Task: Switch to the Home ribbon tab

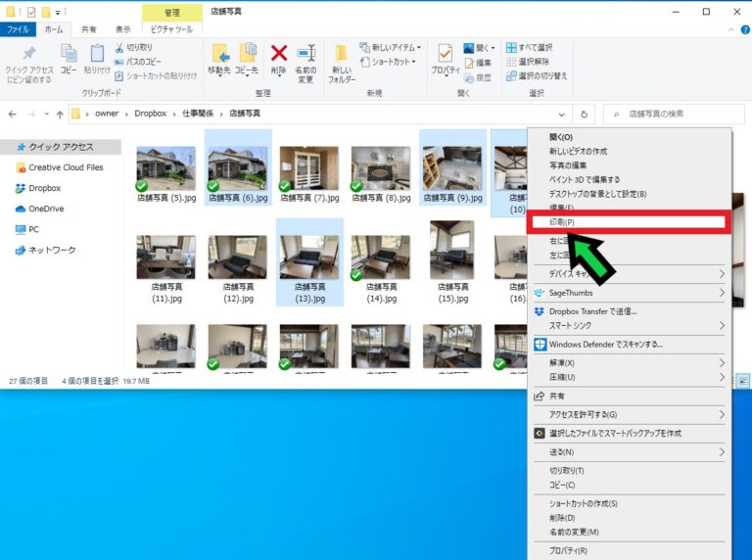Action: (54, 29)
